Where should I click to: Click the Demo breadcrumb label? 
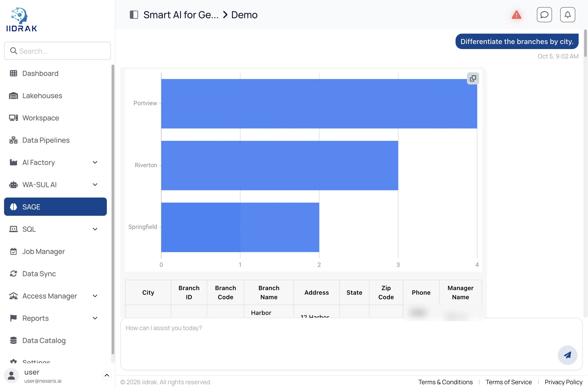click(244, 15)
